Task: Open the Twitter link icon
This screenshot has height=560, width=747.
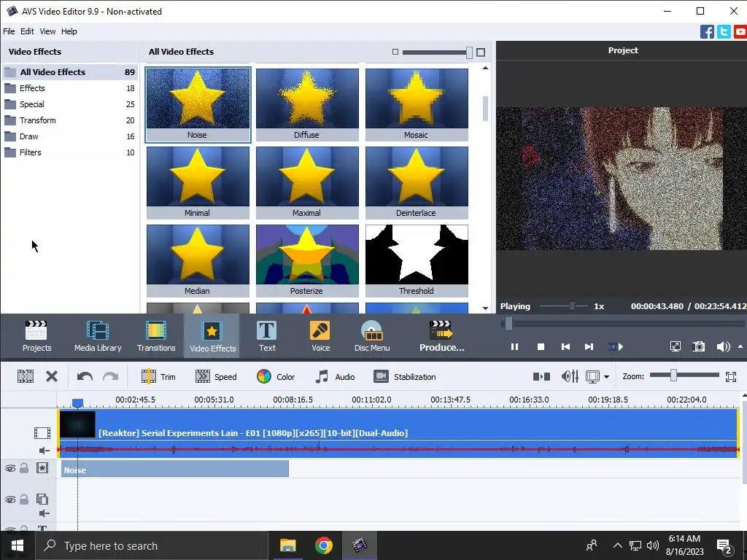Action: (x=724, y=32)
